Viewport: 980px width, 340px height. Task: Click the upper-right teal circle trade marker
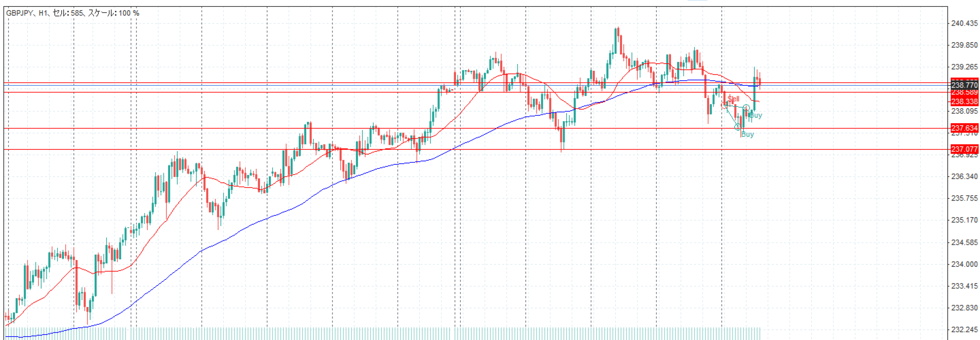pyautogui.click(x=746, y=108)
